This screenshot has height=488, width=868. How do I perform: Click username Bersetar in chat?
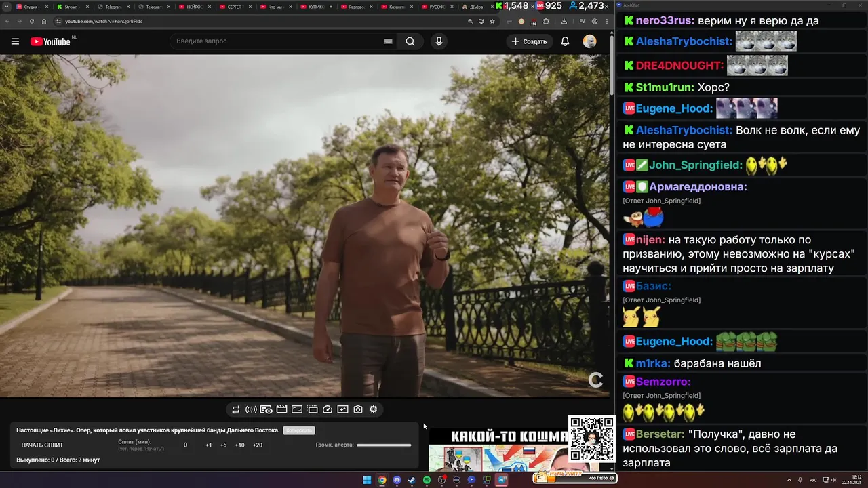coord(659,434)
